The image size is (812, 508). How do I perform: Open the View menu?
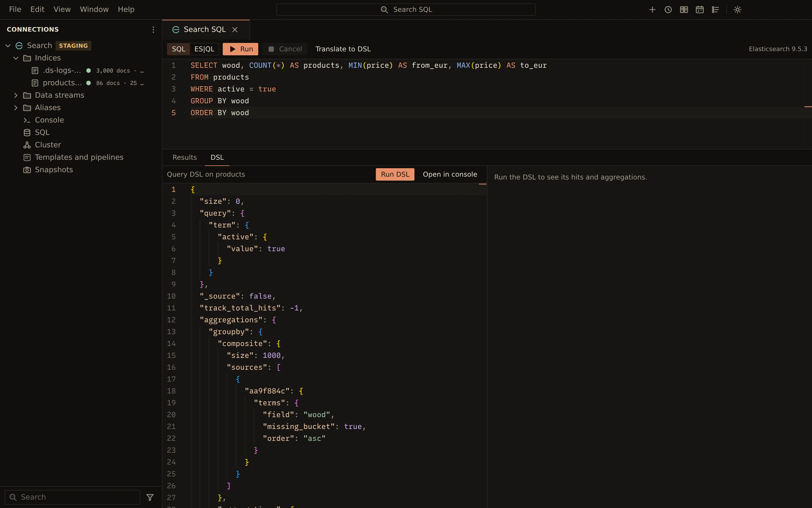click(x=62, y=9)
